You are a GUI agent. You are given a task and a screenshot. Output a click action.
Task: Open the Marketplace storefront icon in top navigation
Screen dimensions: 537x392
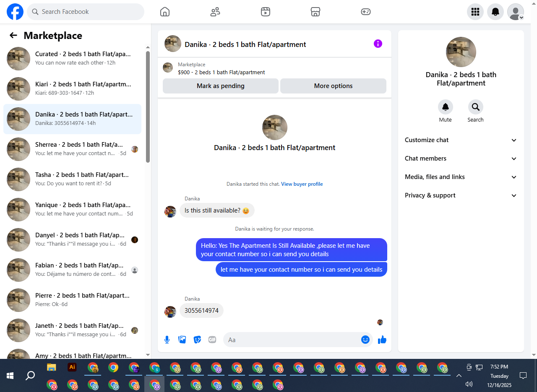tap(315, 12)
